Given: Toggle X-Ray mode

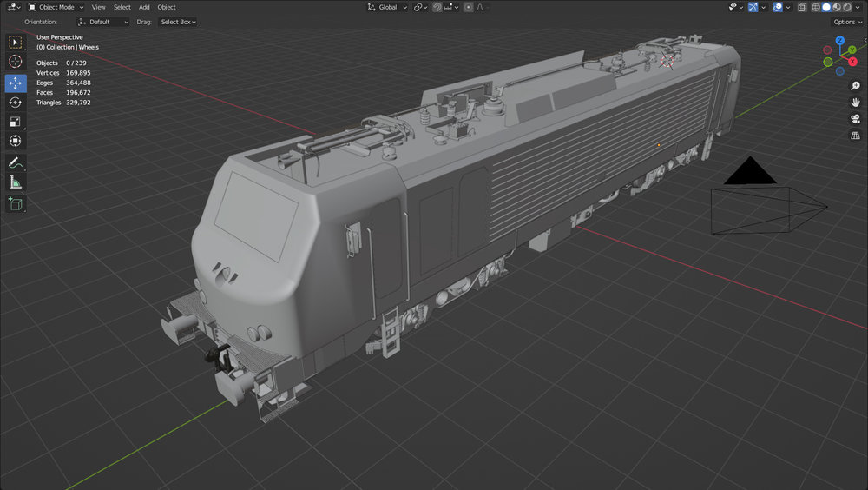Looking at the screenshot, I should 802,7.
